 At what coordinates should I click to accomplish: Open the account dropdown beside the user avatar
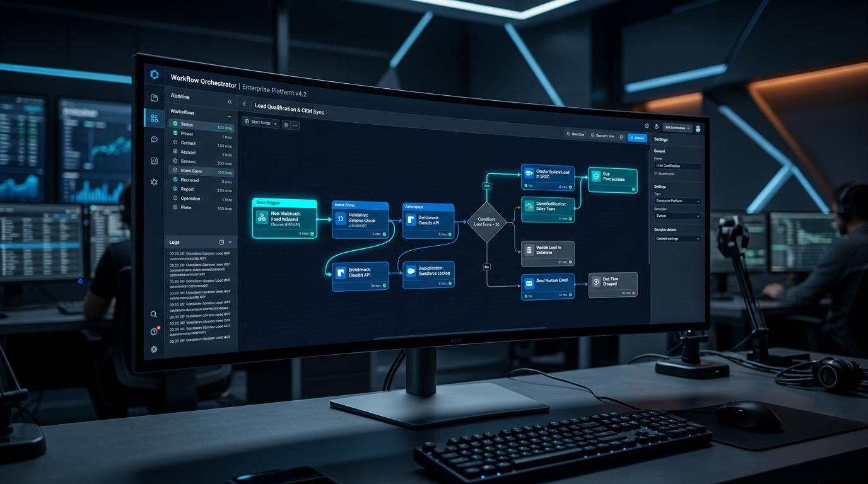point(677,128)
